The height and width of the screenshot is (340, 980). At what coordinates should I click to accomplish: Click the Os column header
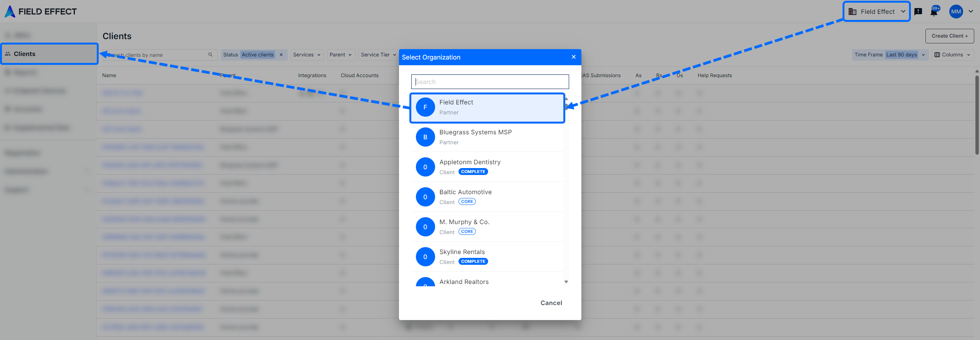[x=680, y=76]
